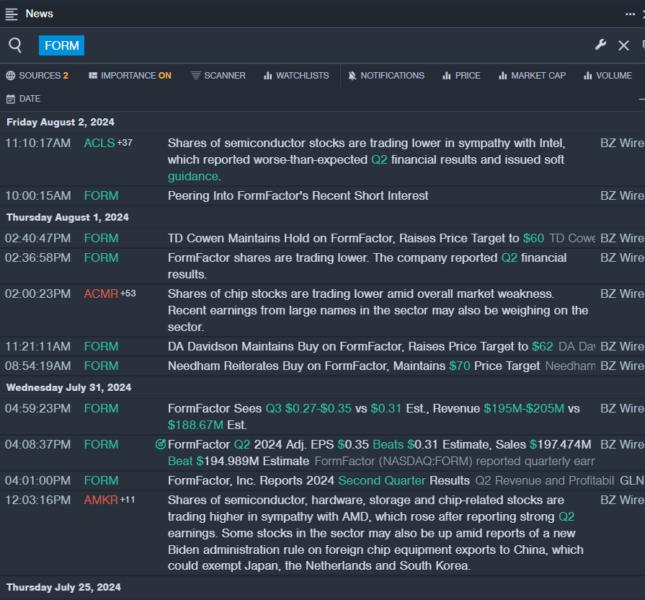Click the Friday August 2, 2024 date header
The height and width of the screenshot is (600, 645).
click(60, 122)
